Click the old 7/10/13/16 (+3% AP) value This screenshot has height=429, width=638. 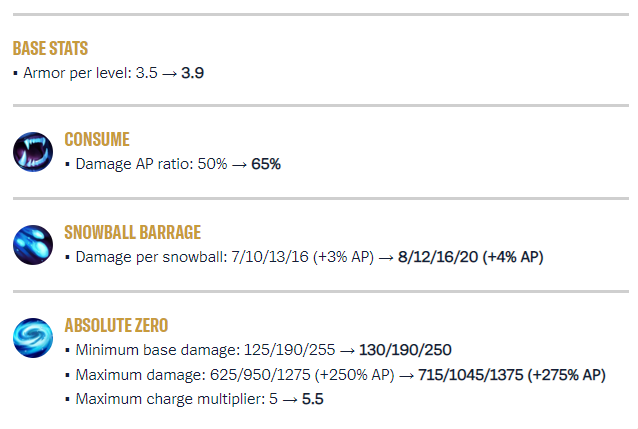303,257
